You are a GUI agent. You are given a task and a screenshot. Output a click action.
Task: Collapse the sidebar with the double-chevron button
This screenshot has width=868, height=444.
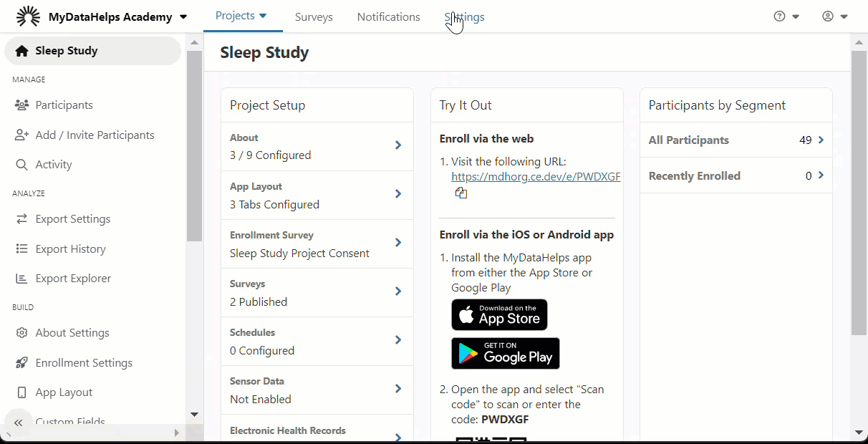pyautogui.click(x=19, y=423)
